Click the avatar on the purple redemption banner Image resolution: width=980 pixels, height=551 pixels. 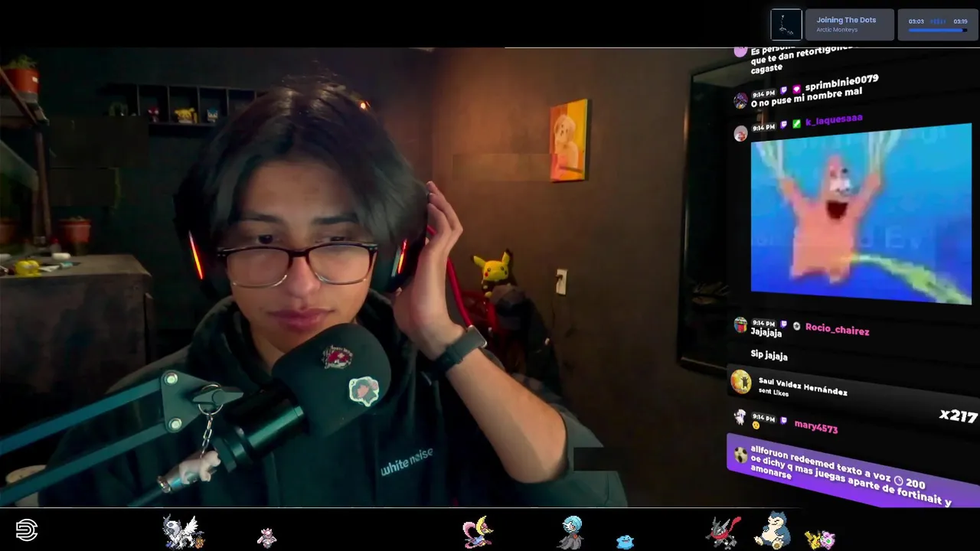pos(740,455)
